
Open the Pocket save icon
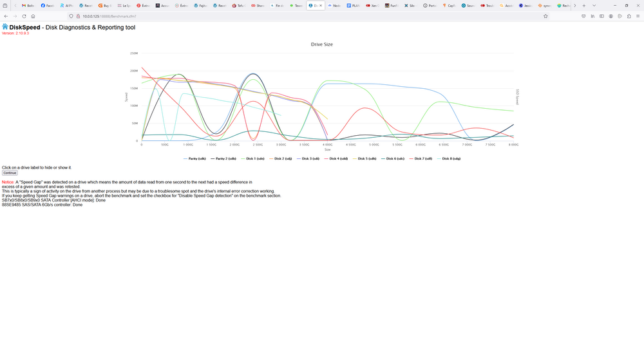(x=583, y=17)
